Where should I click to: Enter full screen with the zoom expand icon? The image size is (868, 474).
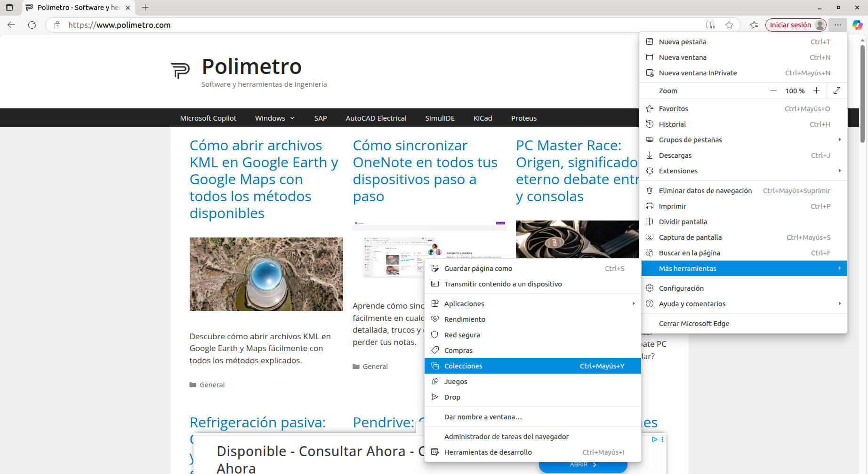pos(836,90)
